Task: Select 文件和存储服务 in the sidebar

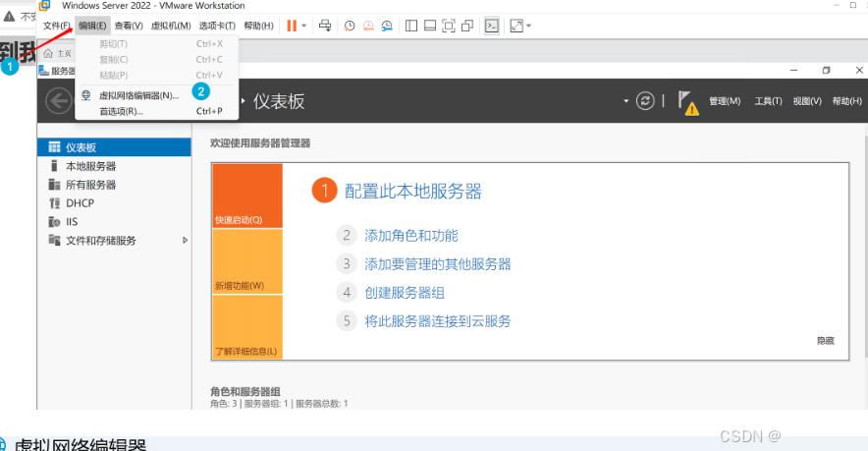Action: [x=114, y=241]
